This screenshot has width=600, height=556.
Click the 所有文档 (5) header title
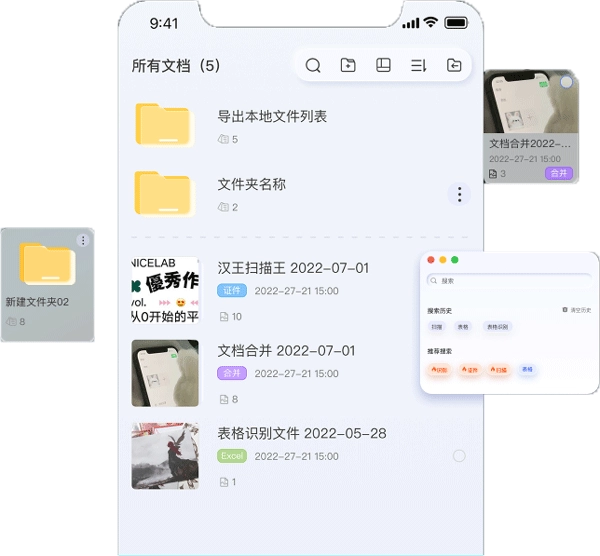tap(176, 66)
